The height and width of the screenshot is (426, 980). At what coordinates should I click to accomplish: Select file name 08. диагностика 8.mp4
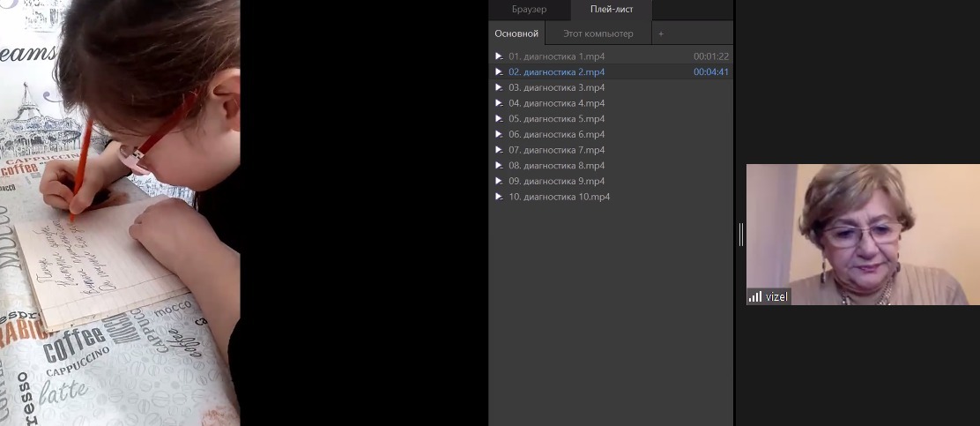556,166
